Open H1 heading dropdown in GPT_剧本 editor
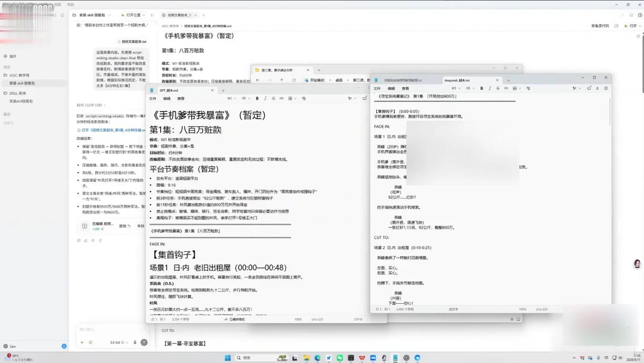Viewport: 644px width, 363px height. click(232, 98)
